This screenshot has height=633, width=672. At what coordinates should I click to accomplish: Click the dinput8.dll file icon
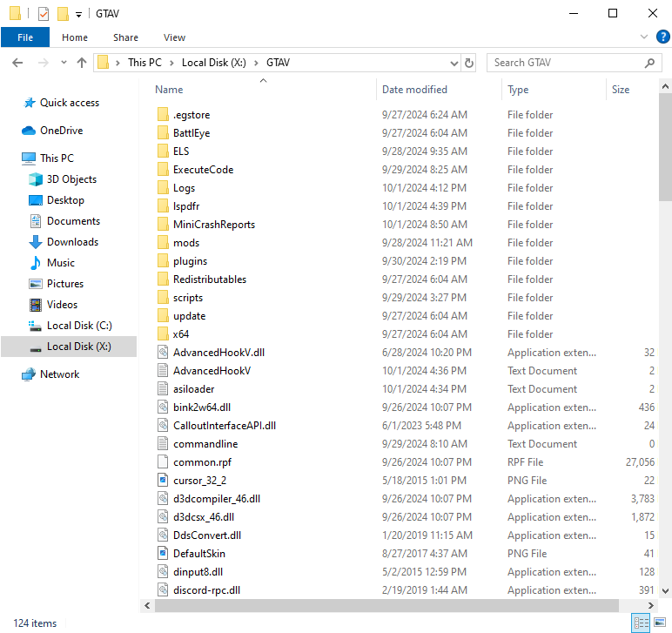163,572
